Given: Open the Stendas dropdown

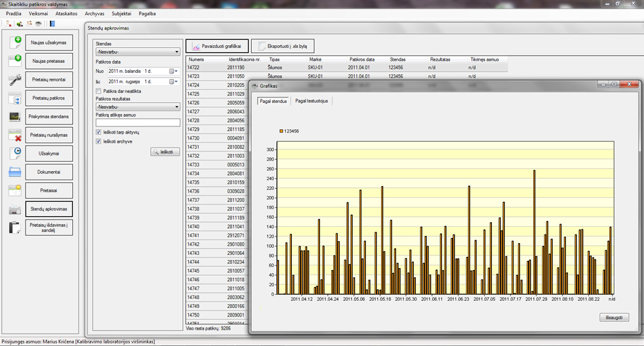Looking at the screenshot, I should (x=176, y=52).
